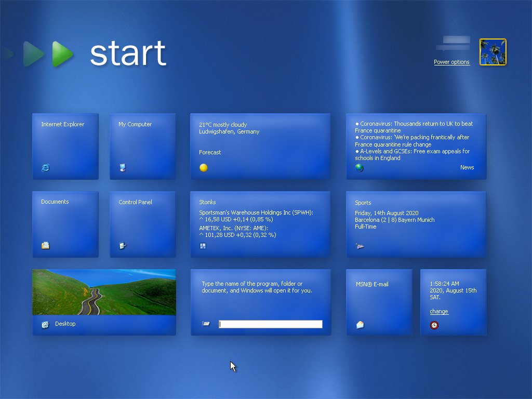Click the program run icon next to the text box
This screenshot has height=399, width=532.
206,324
